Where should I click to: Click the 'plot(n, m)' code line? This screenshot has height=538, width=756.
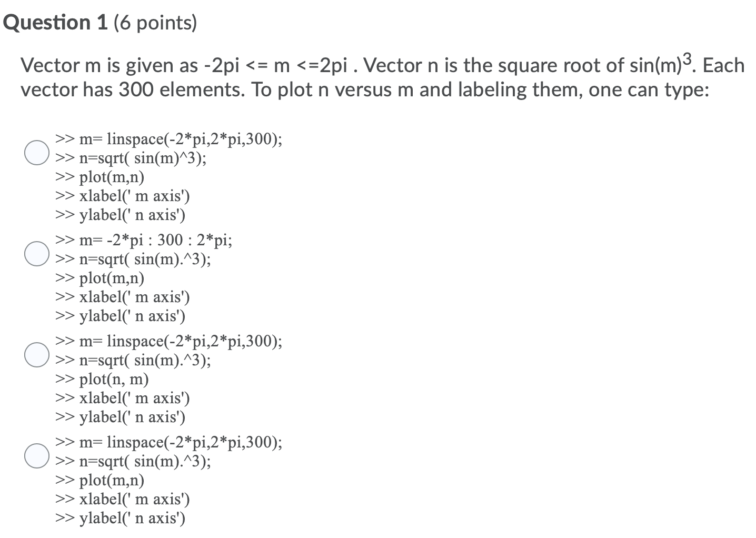[103, 379]
